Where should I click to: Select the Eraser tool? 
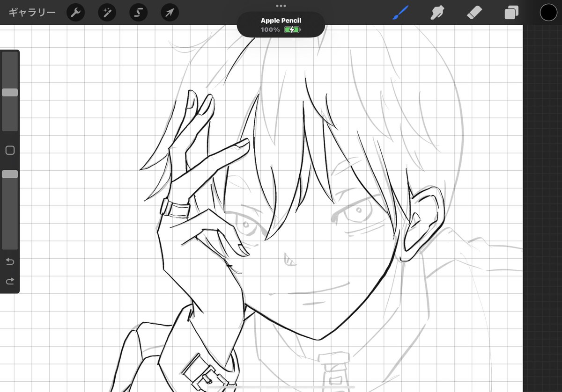coord(474,13)
